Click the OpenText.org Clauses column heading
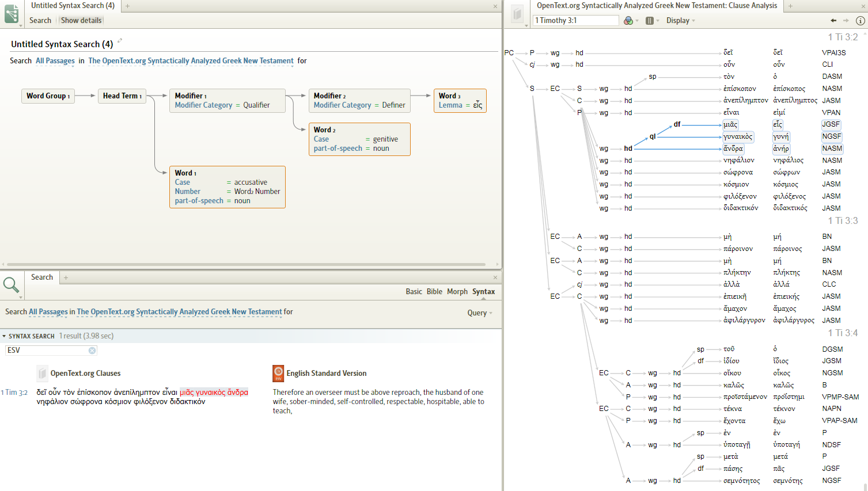868x491 pixels. click(x=85, y=374)
